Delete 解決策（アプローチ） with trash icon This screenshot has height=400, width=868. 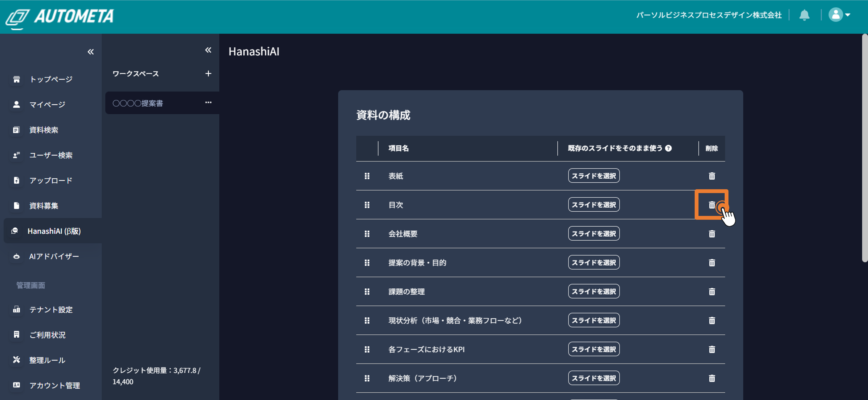coord(712,378)
